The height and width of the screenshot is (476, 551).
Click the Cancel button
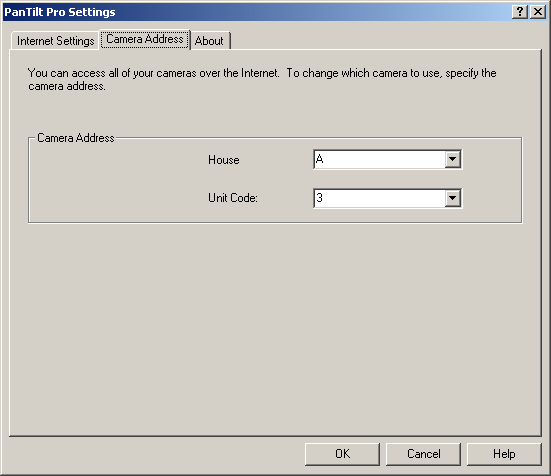point(423,454)
